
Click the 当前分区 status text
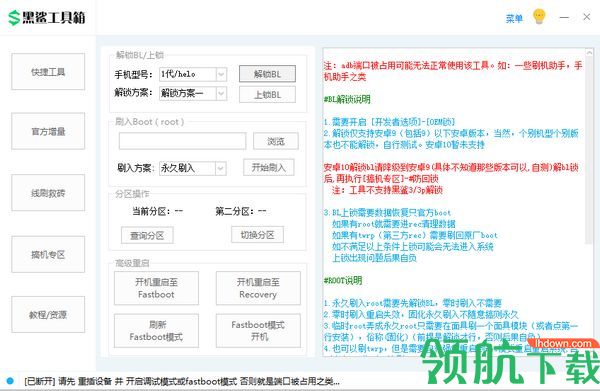(x=157, y=211)
